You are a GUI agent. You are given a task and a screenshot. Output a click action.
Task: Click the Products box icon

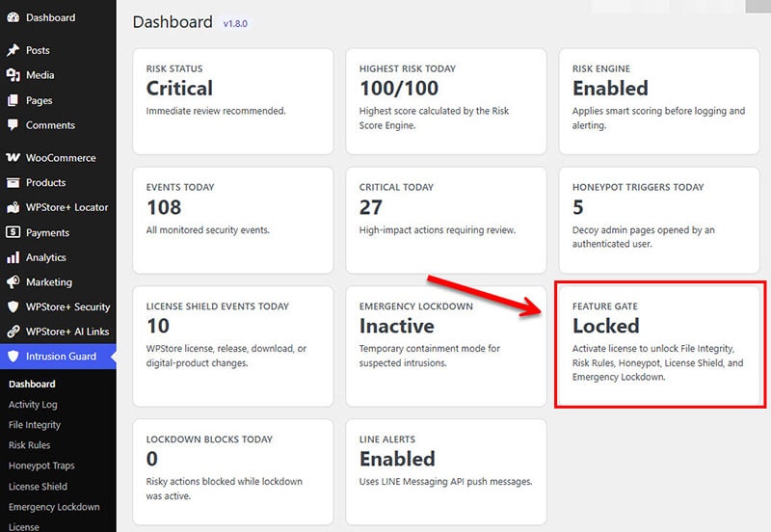(x=13, y=182)
